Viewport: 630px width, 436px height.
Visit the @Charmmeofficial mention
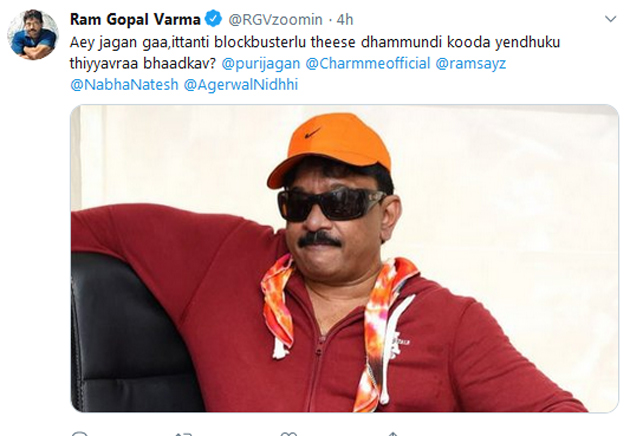click(x=368, y=63)
